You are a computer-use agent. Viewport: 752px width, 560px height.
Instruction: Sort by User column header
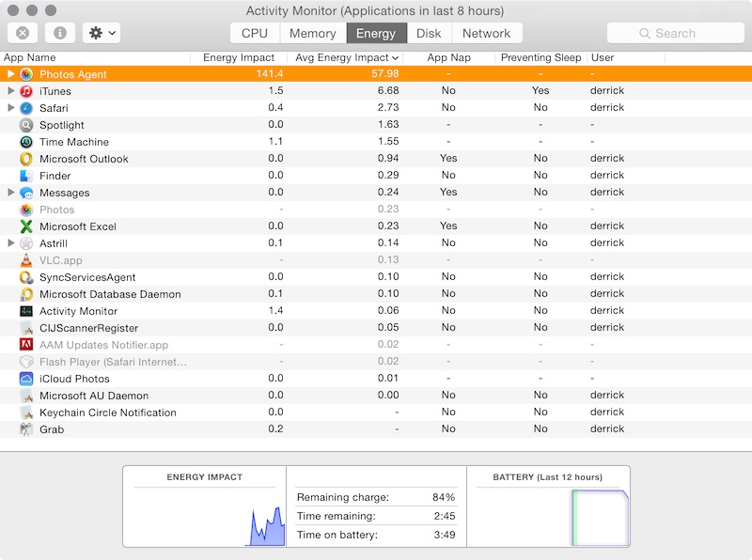point(626,57)
